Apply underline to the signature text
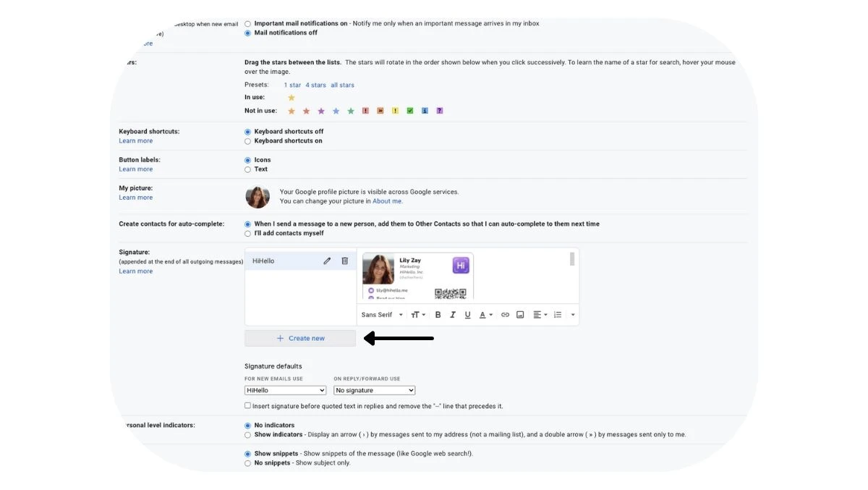The image size is (868, 490). (x=467, y=314)
